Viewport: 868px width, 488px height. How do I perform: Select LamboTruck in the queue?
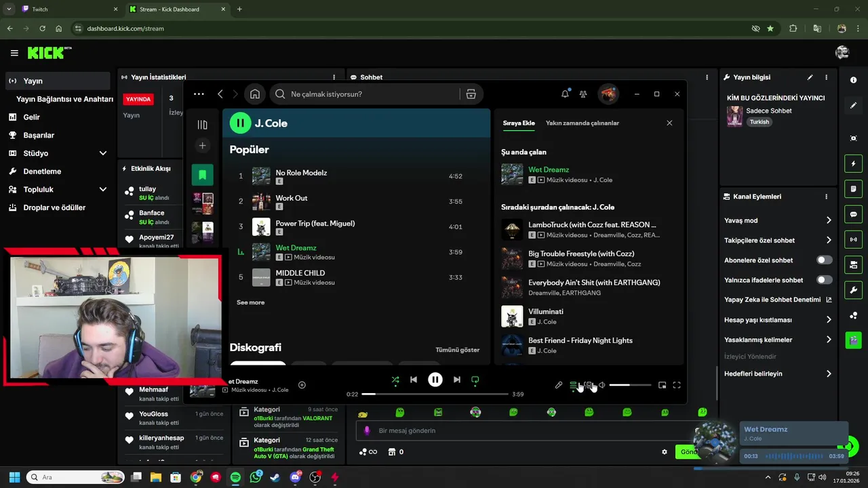[x=589, y=229]
